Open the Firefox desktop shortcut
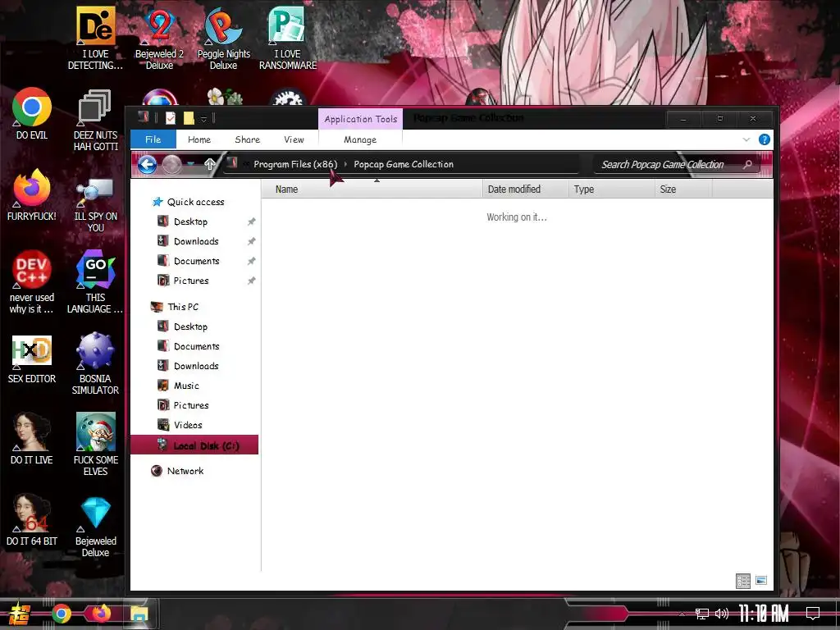The width and height of the screenshot is (840, 630). [32, 195]
